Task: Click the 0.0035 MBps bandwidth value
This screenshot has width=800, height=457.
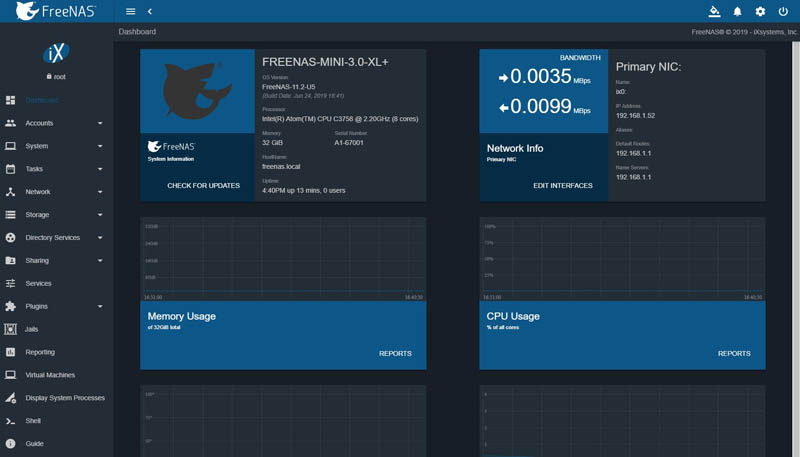Action: click(544, 77)
